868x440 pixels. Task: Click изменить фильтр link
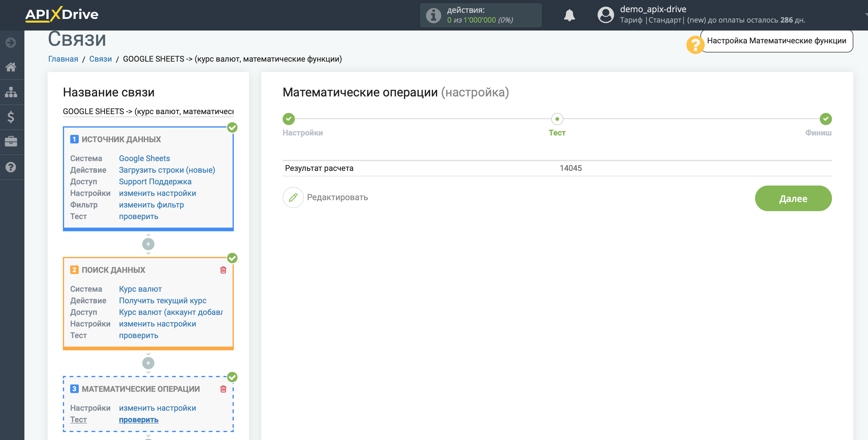tap(151, 205)
